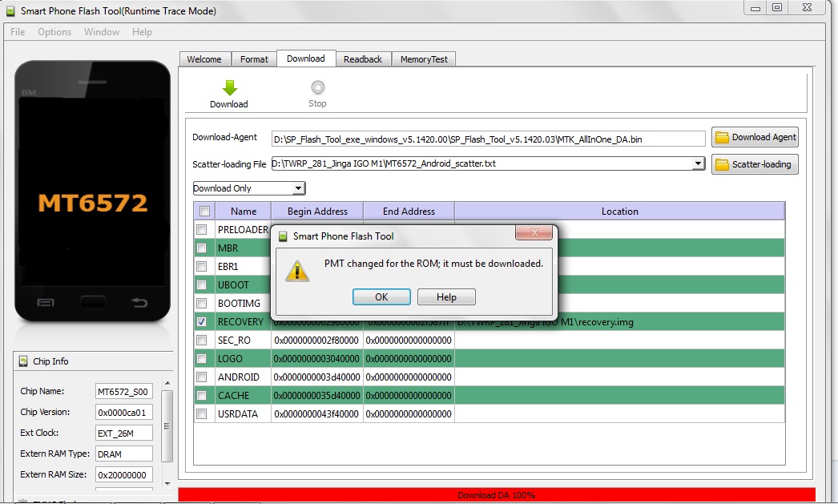This screenshot has height=504, width=838.
Task: Click the red Download DA progress bar
Action: [x=496, y=495]
